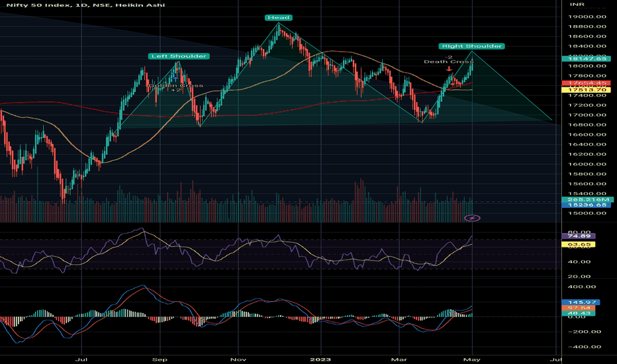Click the MACD histogram label 48.43
Viewport: 617px width, 364px height.
tap(579, 313)
